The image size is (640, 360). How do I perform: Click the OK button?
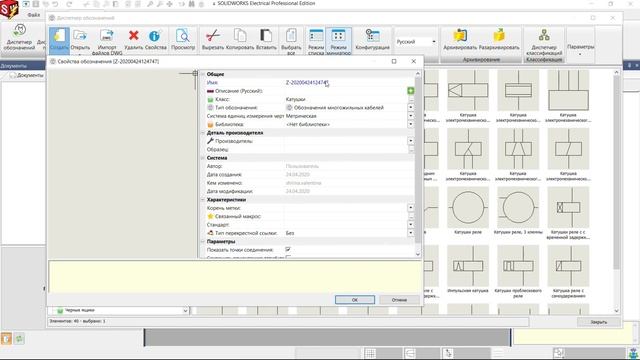click(355, 300)
